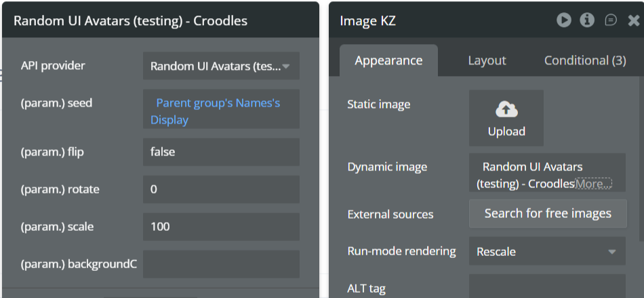Click the backgroundC parameter empty field
The width and height of the screenshot is (644, 298).
click(221, 264)
